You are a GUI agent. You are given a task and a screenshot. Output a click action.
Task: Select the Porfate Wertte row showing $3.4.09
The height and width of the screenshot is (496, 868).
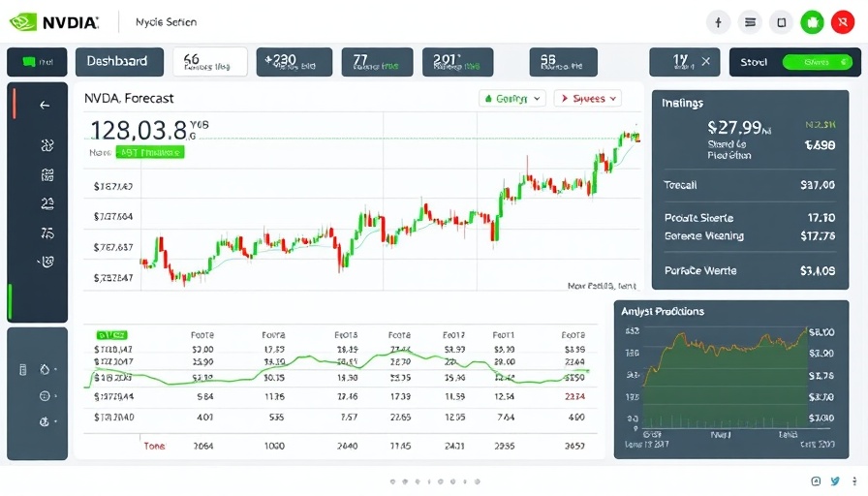750,270
